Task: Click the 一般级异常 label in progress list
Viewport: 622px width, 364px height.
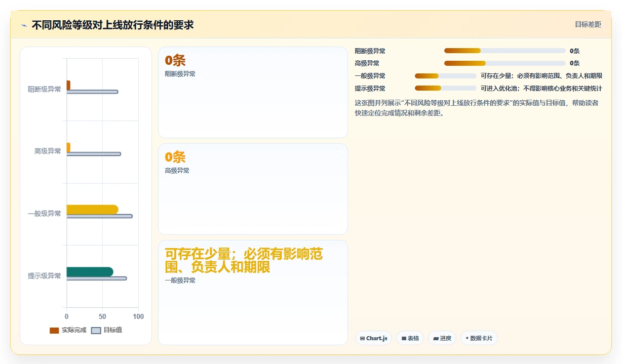Action: point(370,76)
